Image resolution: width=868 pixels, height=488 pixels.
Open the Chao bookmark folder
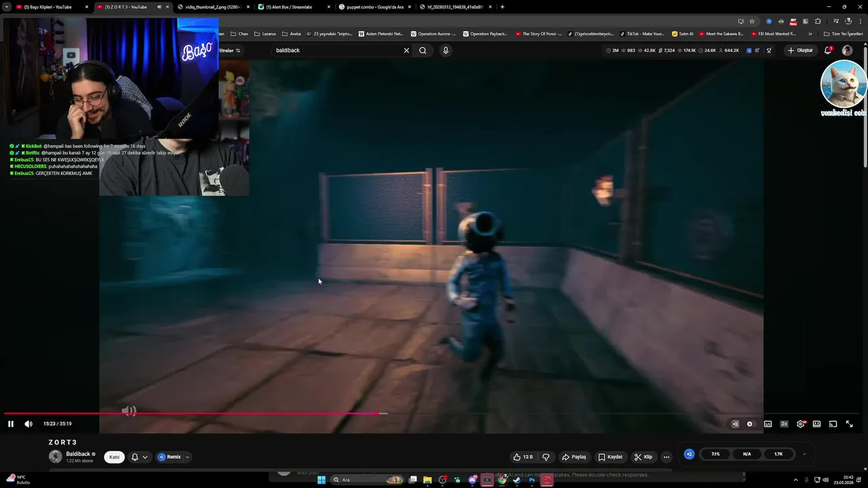click(239, 33)
